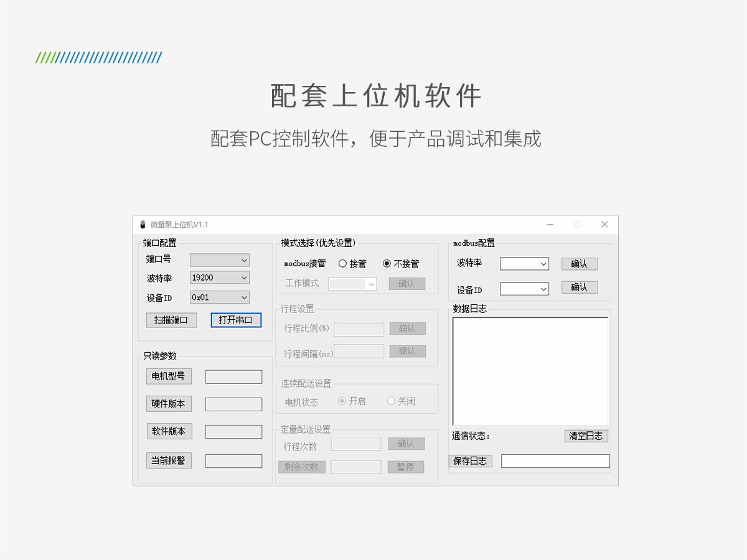Click the field next to 软件版本
747x560 pixels.
pyautogui.click(x=234, y=432)
